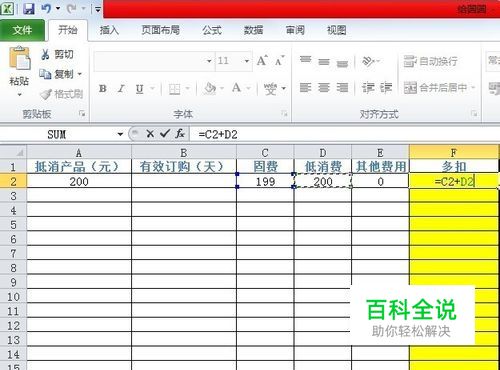Viewport: 500px width, 370px height.
Task: Toggle Italic formatting
Action: pyautogui.click(x=121, y=89)
